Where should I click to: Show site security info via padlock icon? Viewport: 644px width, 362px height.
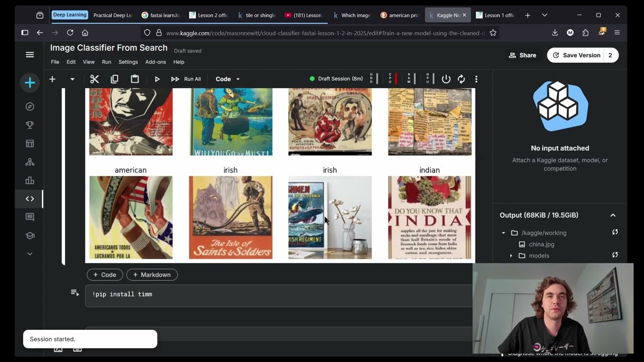(159, 33)
